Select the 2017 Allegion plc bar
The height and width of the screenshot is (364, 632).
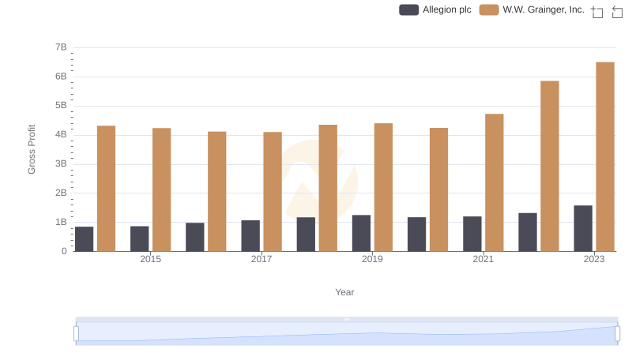tap(250, 236)
